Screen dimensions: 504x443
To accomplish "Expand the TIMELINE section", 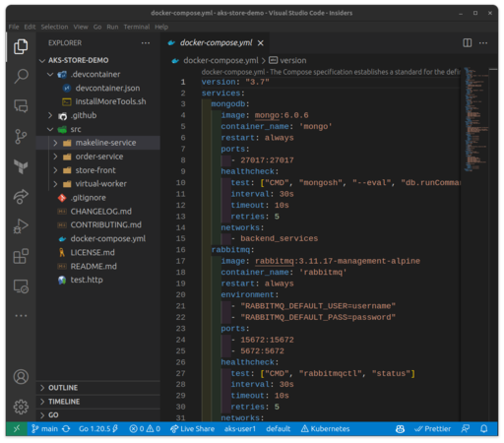I will point(98,402).
